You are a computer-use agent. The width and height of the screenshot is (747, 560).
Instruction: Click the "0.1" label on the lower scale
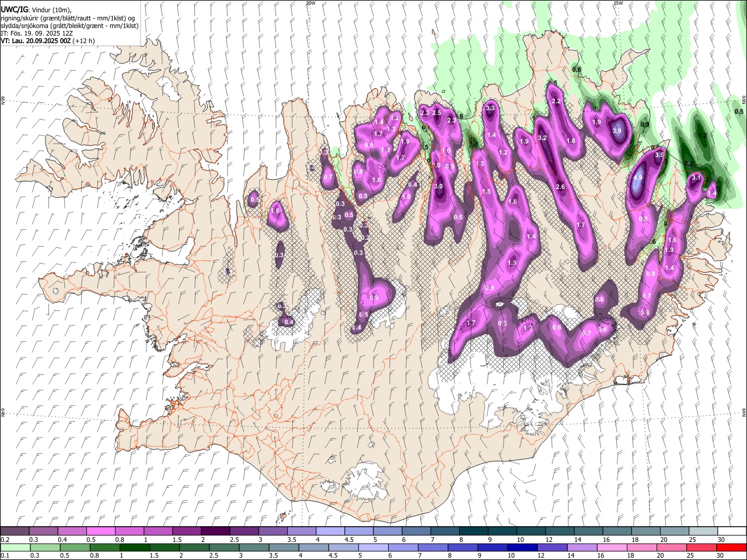5,555
